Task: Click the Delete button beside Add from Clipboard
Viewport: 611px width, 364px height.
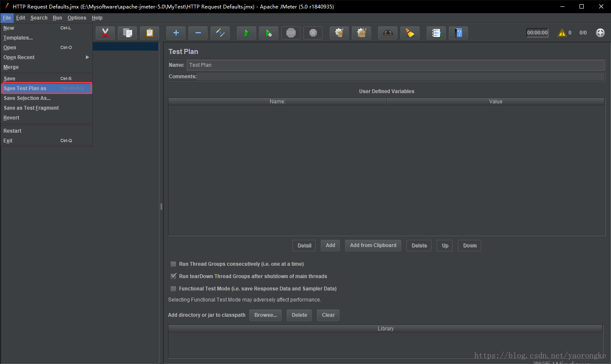Action: coord(419,245)
